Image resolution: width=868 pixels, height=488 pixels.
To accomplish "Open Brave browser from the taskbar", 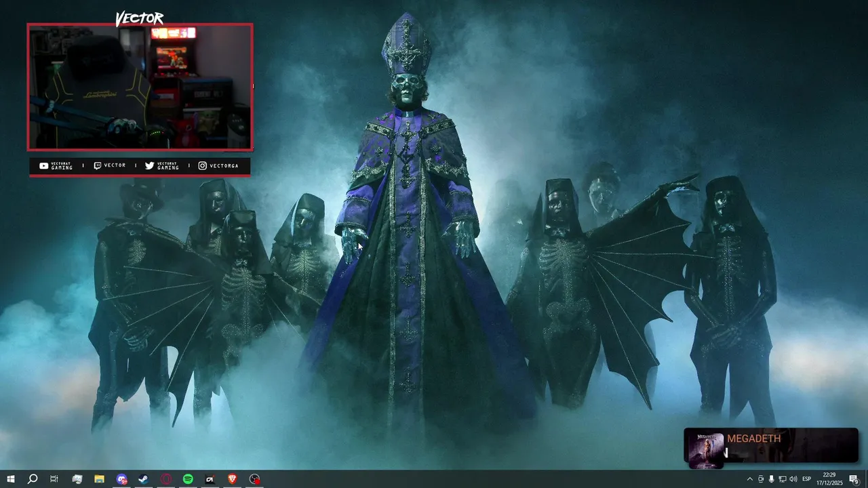I will 233,479.
